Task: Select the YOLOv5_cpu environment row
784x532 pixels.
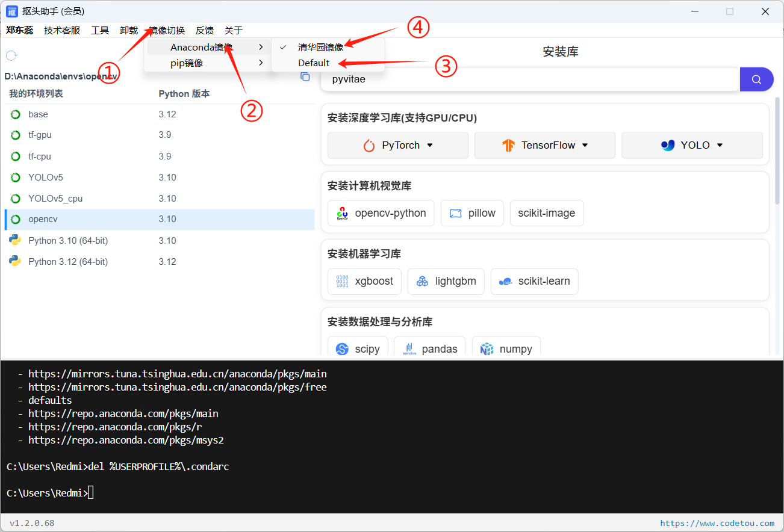Action: click(x=160, y=199)
